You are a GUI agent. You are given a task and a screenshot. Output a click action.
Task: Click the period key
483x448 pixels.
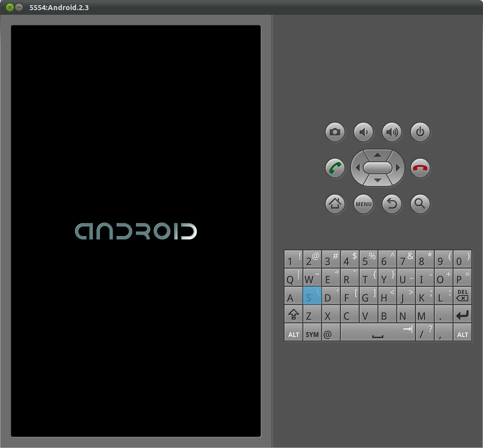[x=443, y=314]
